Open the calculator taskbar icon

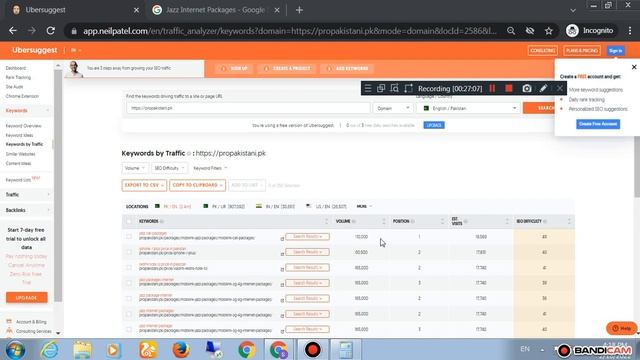[345, 350]
